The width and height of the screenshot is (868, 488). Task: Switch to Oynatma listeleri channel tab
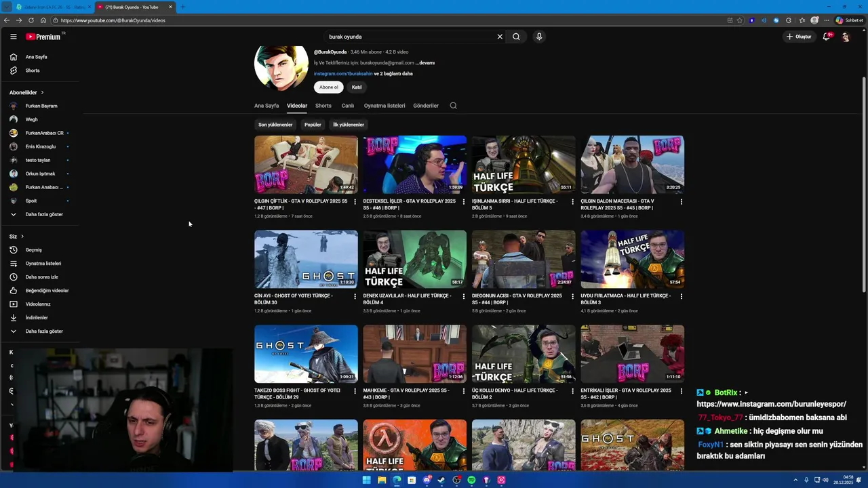pos(384,106)
